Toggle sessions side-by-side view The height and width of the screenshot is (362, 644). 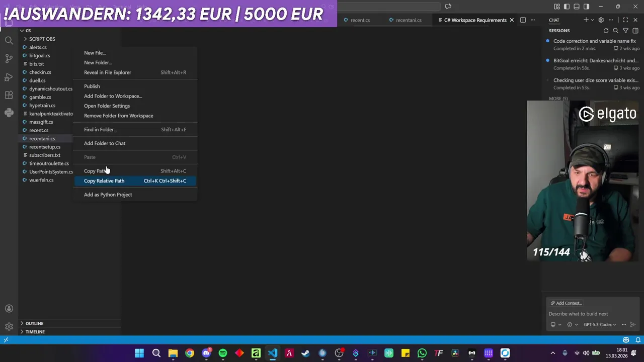(635, 31)
